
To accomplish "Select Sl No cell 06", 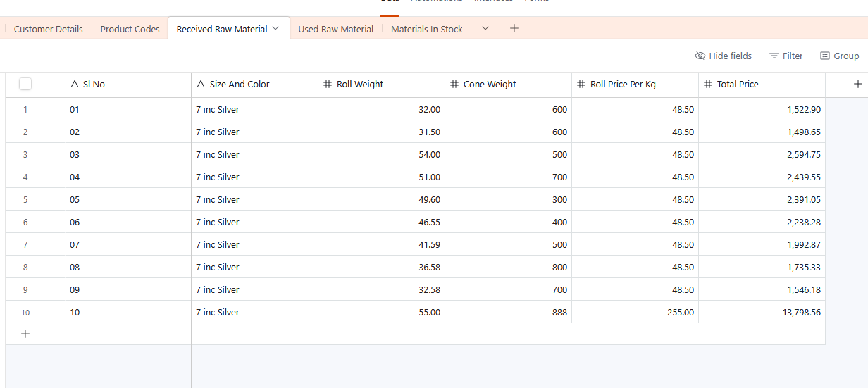I will tap(127, 222).
